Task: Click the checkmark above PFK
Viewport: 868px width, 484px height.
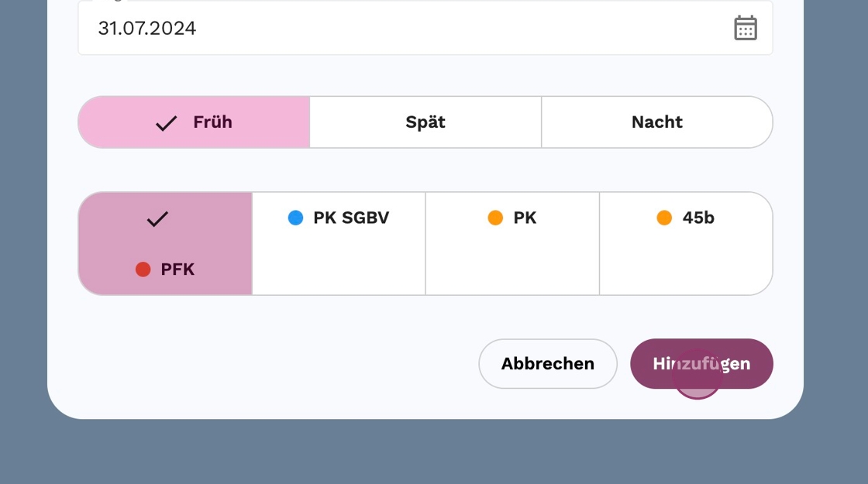Action: click(x=157, y=219)
